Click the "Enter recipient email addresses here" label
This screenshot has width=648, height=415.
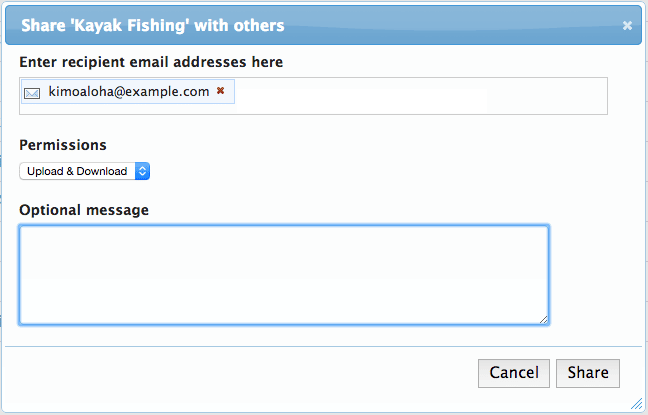[x=150, y=62]
